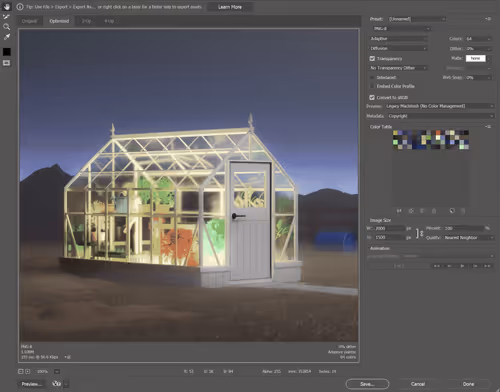Viewport: 500px width, 392px height.
Task: Click the Percent input field
Action: pos(464,228)
